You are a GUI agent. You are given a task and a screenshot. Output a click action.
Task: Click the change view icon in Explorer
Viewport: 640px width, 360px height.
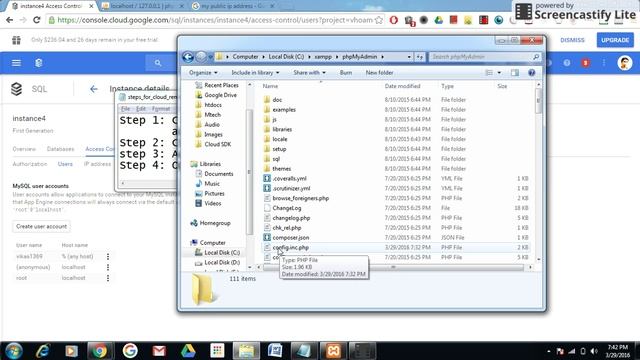(489, 73)
